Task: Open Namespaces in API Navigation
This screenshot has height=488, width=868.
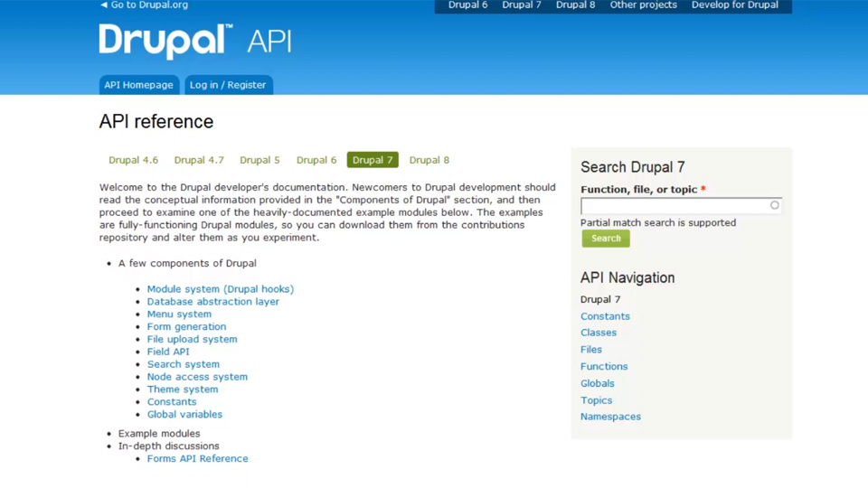Action: (610, 417)
